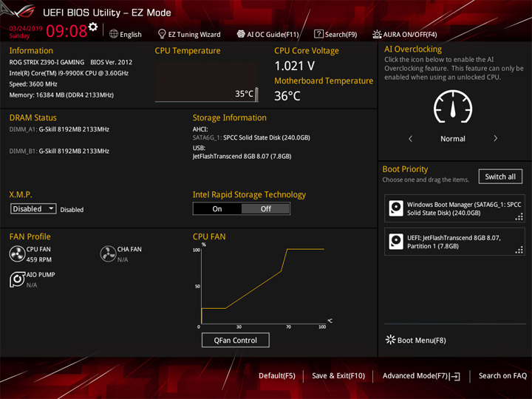
Task: Click the Advanced Mode exit arrow icon
Action: point(455,376)
